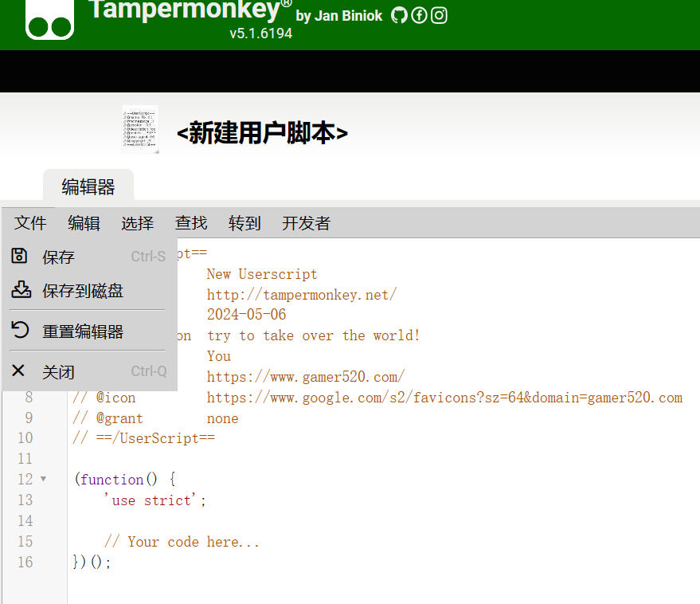The image size is (700, 604).
Task: Click the https://www.gamer520.com/ match URL
Action: pos(306,377)
